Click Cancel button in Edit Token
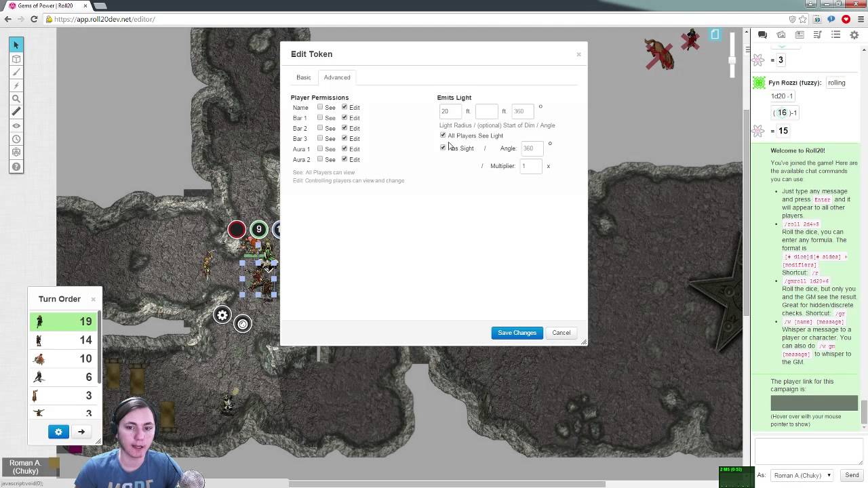This screenshot has height=488, width=868. click(561, 333)
